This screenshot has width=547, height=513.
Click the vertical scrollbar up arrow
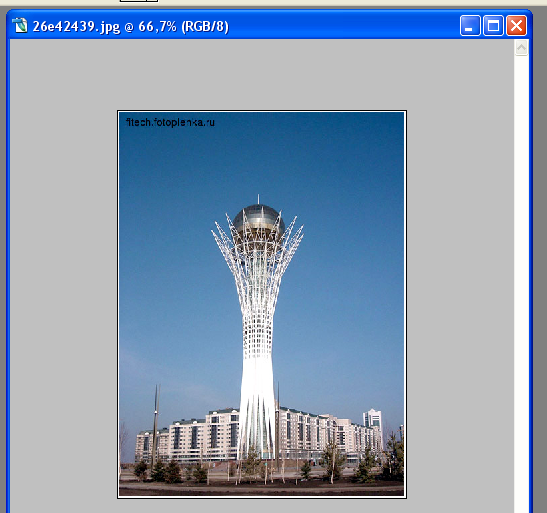pos(521,47)
